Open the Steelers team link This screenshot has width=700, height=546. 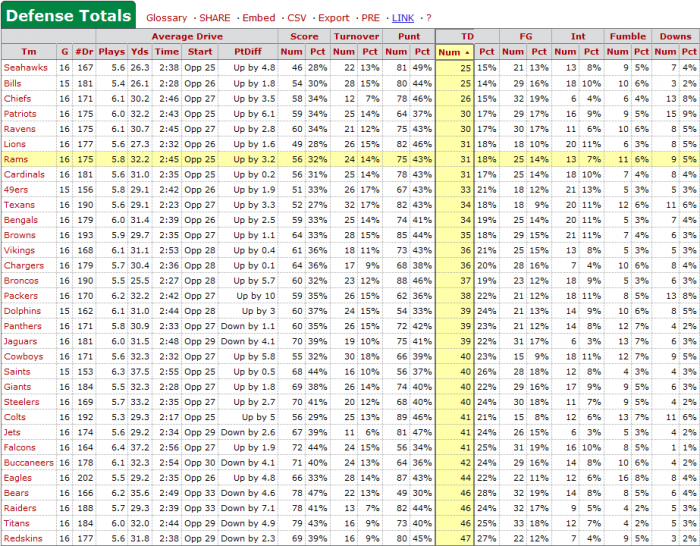tap(21, 402)
